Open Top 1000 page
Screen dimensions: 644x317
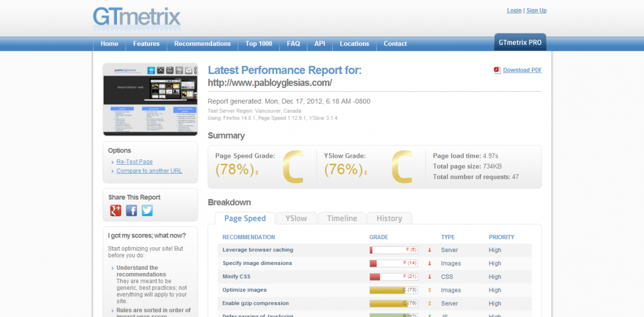coord(259,44)
